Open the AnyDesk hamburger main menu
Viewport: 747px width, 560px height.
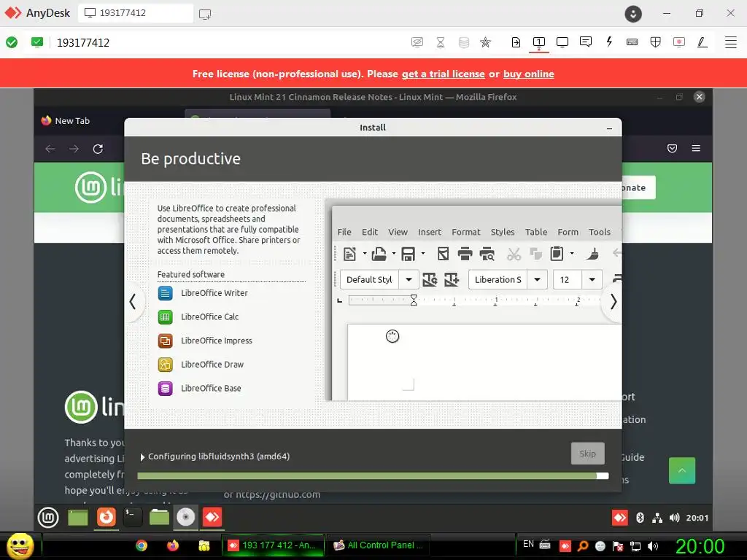pos(731,42)
